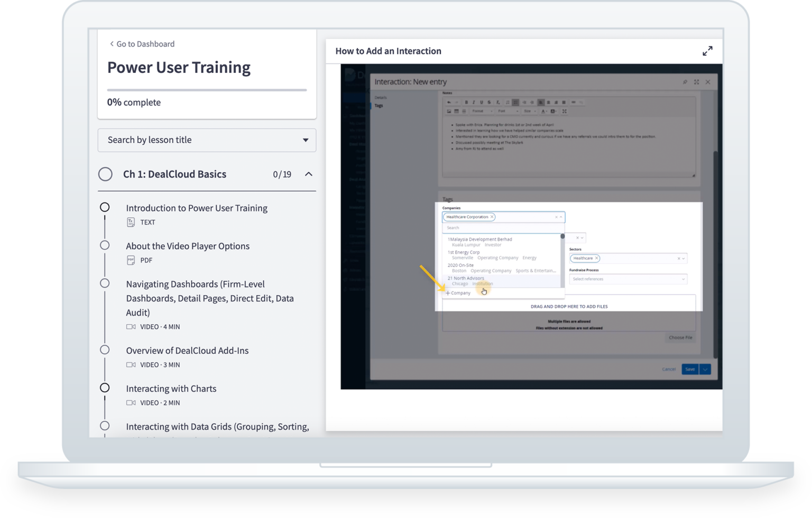Image resolution: width=812 pixels, height=518 pixels.
Task: Insert an image using the editor toolbar icon
Action: click(x=449, y=112)
